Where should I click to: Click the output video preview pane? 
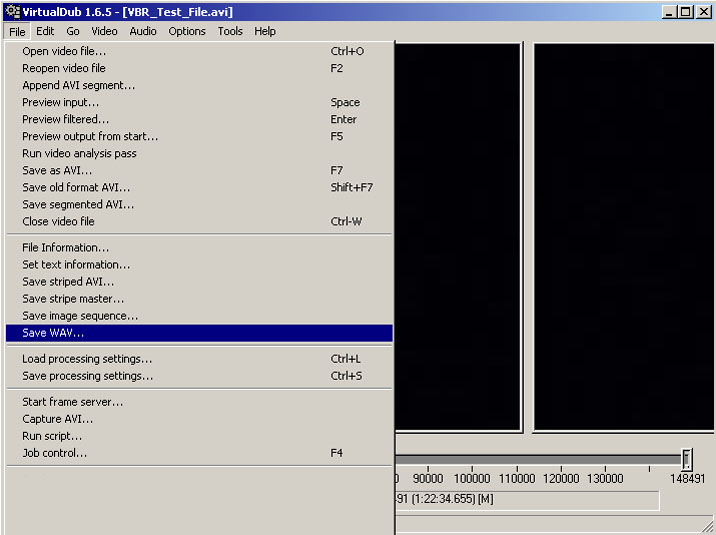tap(623, 237)
